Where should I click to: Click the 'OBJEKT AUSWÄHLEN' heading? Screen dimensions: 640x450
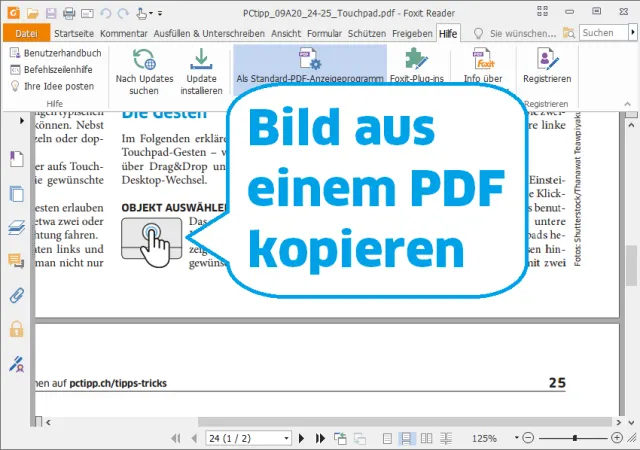coord(174,207)
